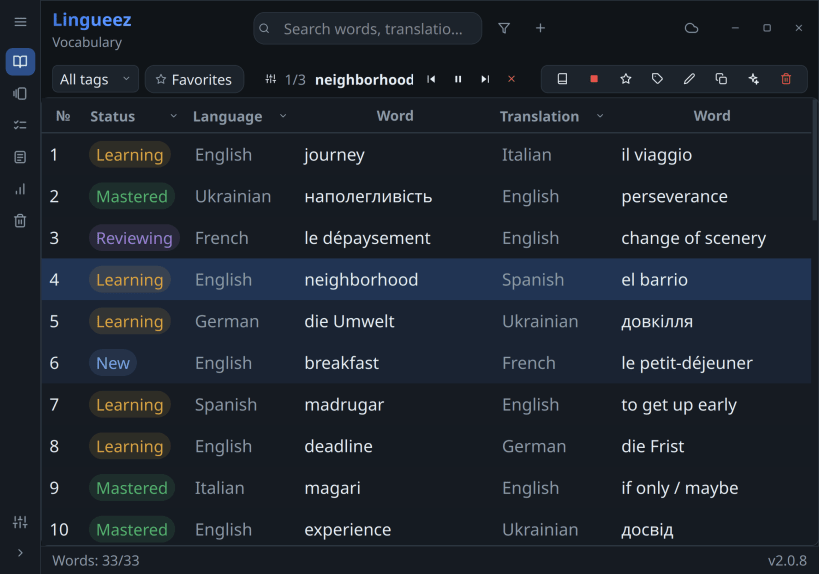
Task: Skip to next word in playback
Action: [x=485, y=79]
